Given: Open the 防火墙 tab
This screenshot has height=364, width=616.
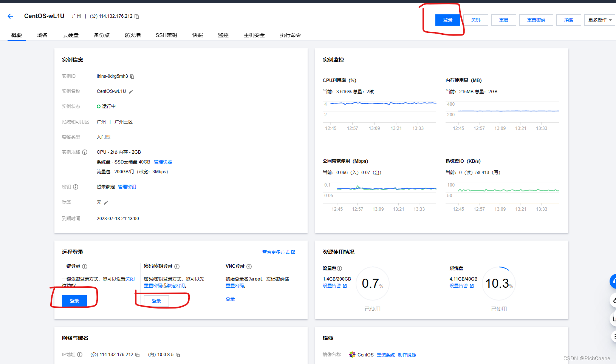Looking at the screenshot, I should (133, 35).
